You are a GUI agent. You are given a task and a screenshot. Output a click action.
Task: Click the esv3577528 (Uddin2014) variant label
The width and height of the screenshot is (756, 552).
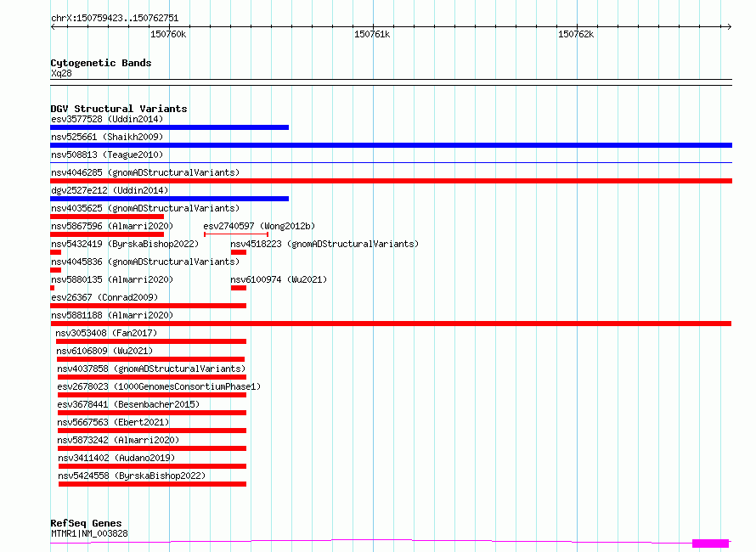[x=107, y=119]
